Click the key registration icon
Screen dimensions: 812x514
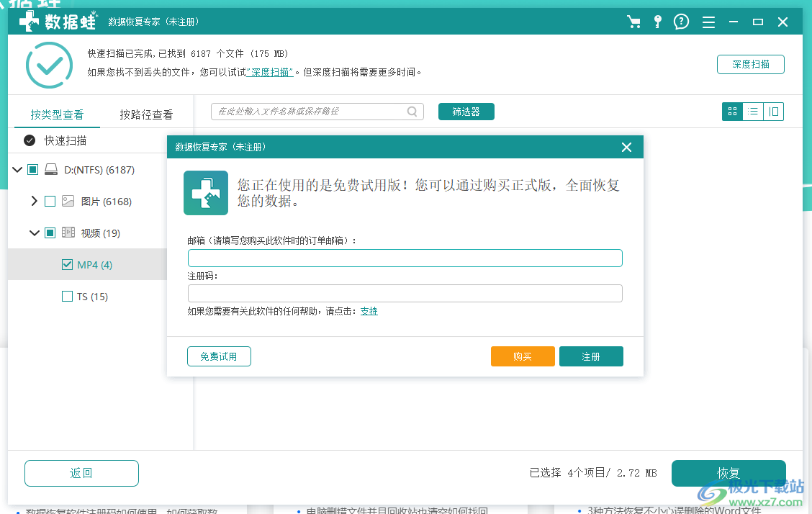658,22
